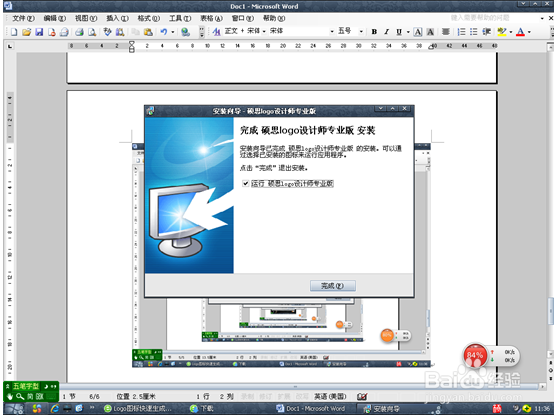Viewport: 554px width, 417px height.
Task: Open the 编辑 menu
Action: [x=54, y=18]
